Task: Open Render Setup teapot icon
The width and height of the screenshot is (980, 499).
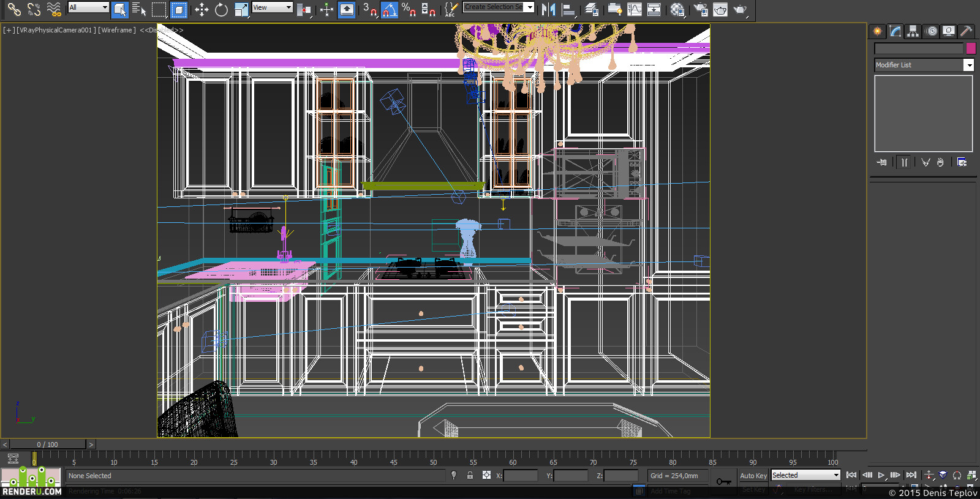Action: pos(701,9)
